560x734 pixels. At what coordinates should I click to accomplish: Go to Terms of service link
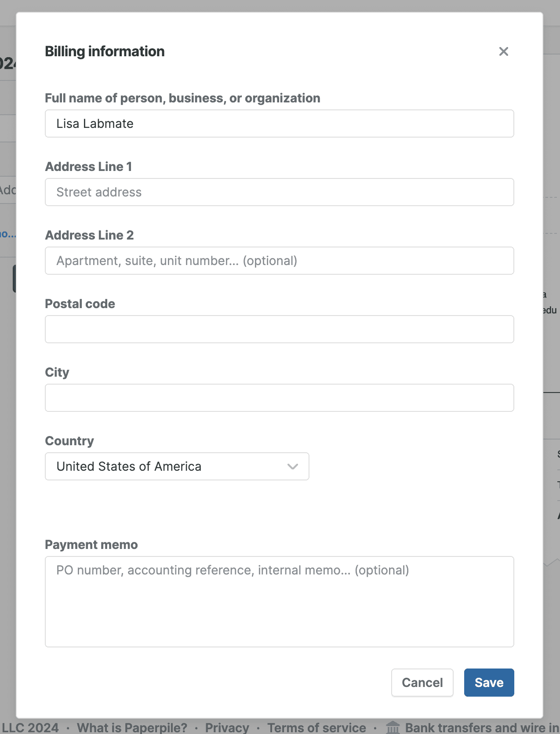[316, 727]
